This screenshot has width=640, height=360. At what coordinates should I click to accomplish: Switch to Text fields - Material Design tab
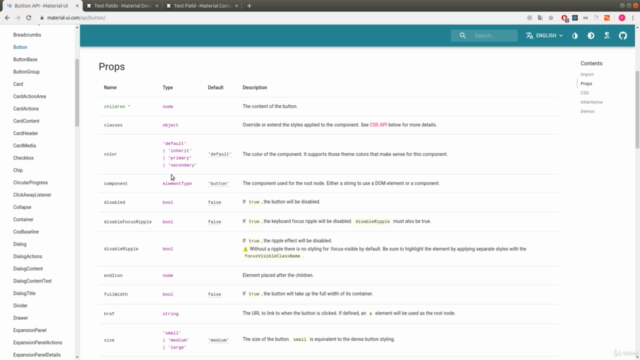[x=122, y=6]
